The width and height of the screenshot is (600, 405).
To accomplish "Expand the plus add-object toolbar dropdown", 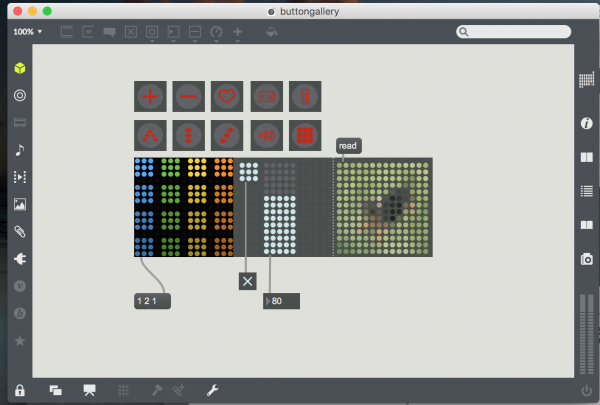I will pyautogui.click(x=238, y=33).
